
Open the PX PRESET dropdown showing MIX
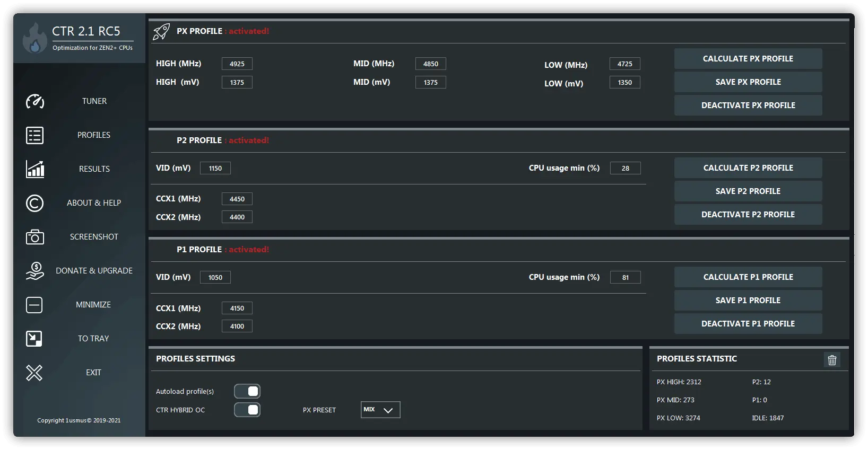pos(380,410)
